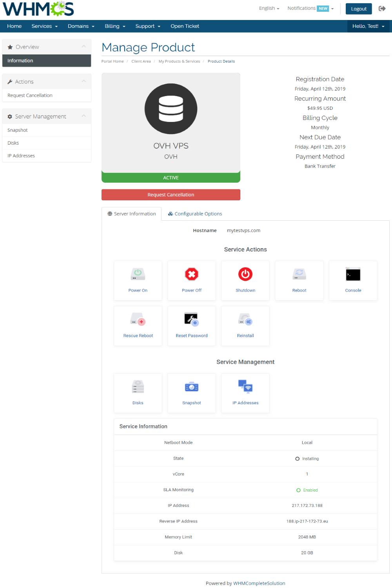The image size is (392, 588).
Task: Click the Reboot action icon
Action: coord(299,274)
